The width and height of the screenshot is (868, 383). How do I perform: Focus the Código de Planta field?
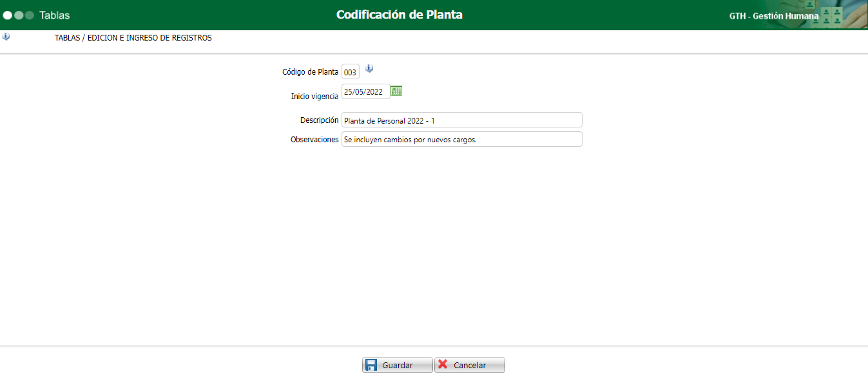(x=351, y=72)
